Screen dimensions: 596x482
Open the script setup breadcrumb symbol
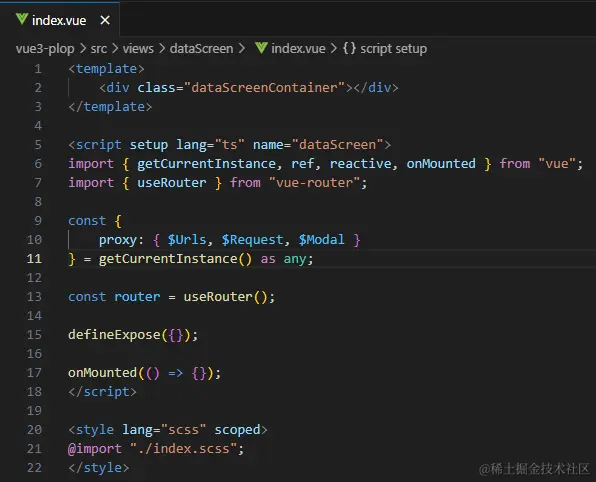pyautogui.click(x=393, y=49)
